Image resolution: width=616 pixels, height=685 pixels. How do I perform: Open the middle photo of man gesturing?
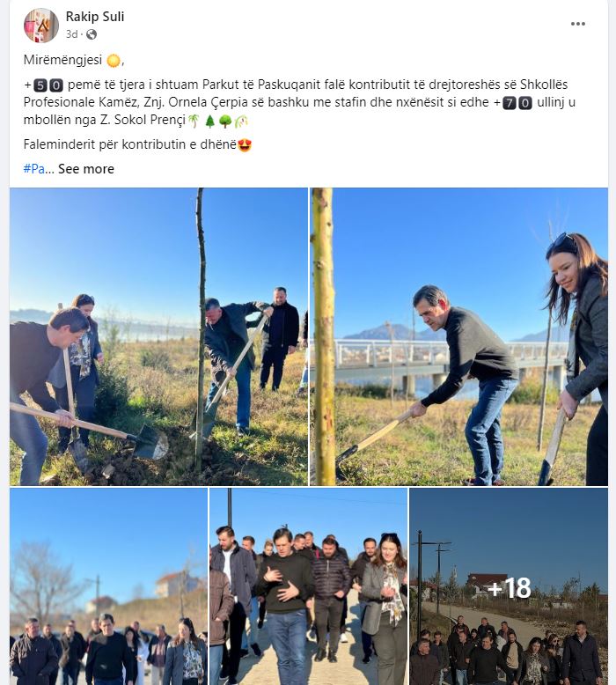point(308,586)
